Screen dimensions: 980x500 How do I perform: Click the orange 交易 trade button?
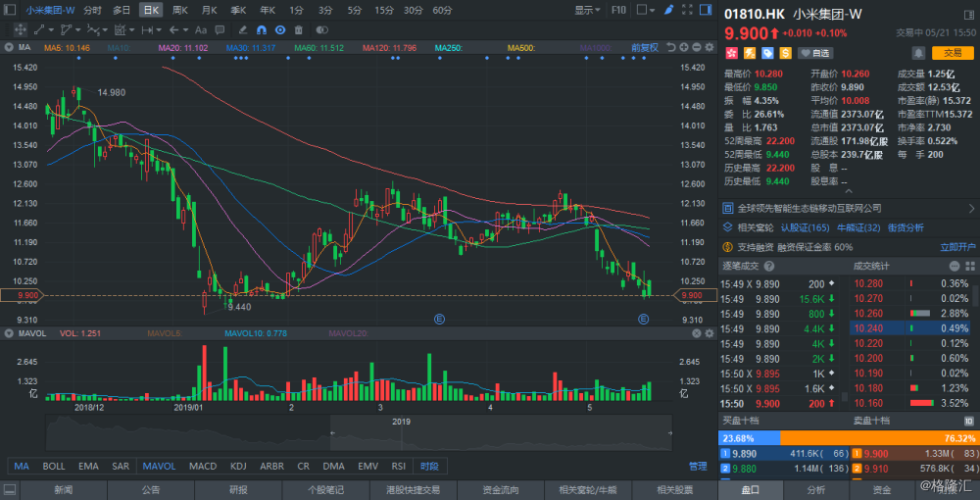pos(952,52)
